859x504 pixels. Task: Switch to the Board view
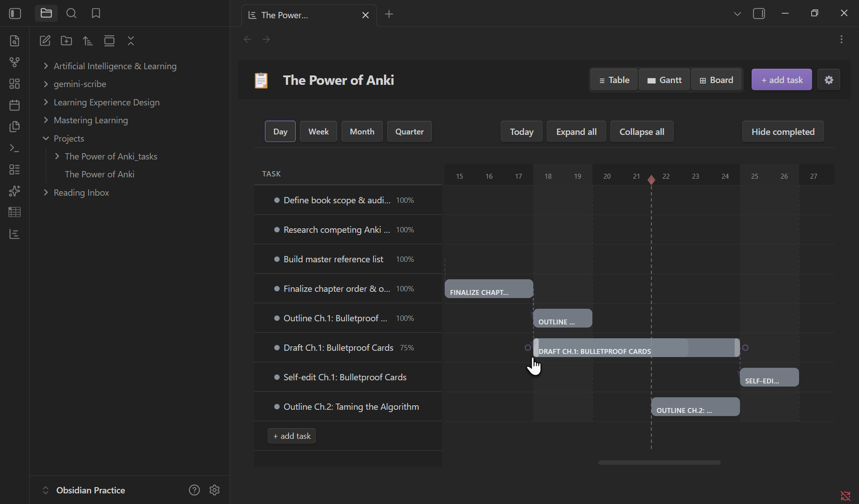coord(716,80)
